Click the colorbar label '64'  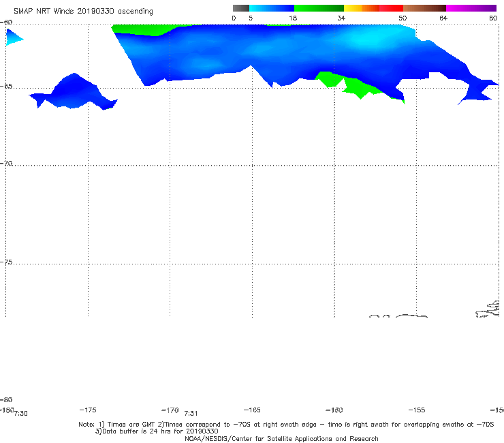tap(443, 18)
